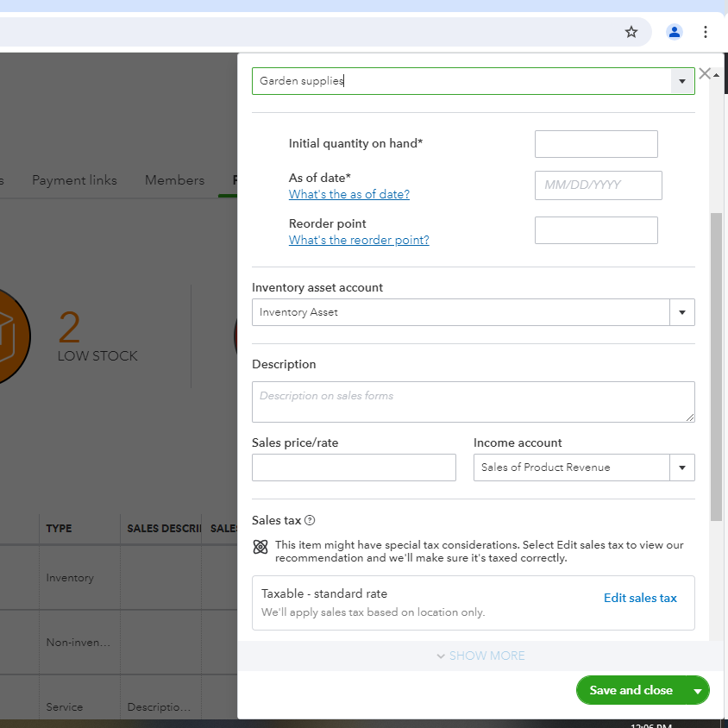This screenshot has width=728, height=728.
Task: Click the atom tax recommendation icon
Action: 260,547
